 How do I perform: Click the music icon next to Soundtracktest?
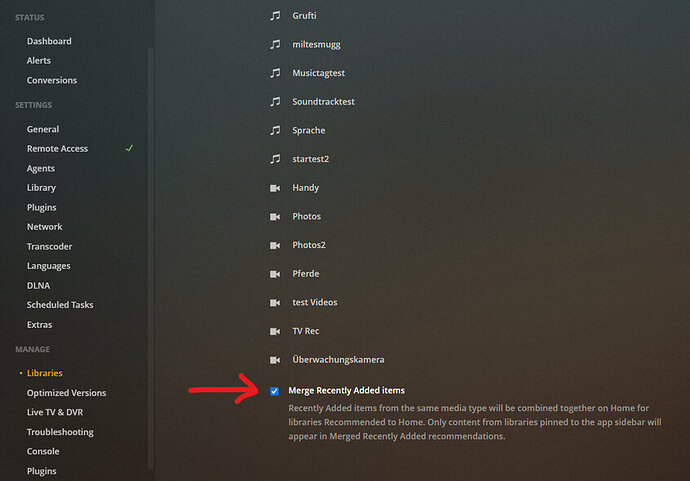275,102
